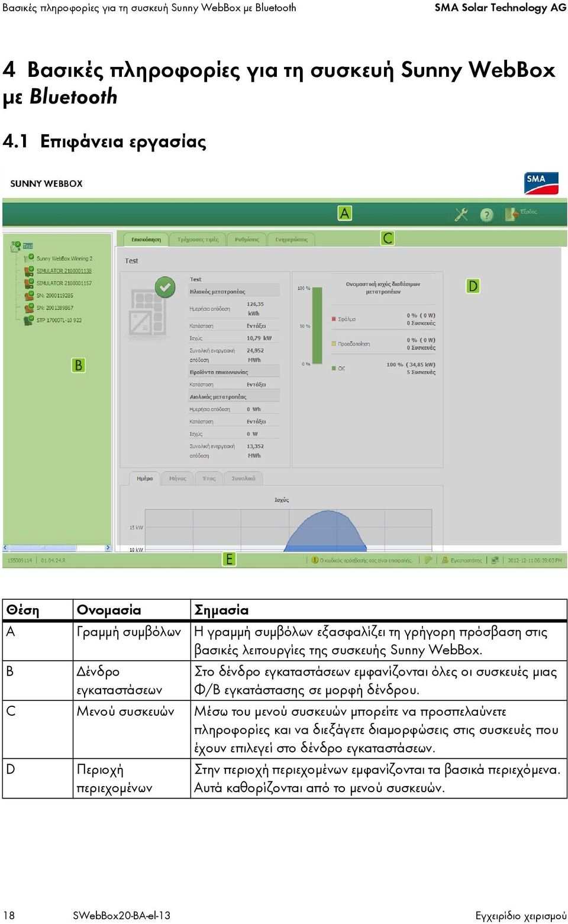This screenshot has height=924, width=568.
Task: Select the Συνολικά chart tab
Action: click(244, 479)
